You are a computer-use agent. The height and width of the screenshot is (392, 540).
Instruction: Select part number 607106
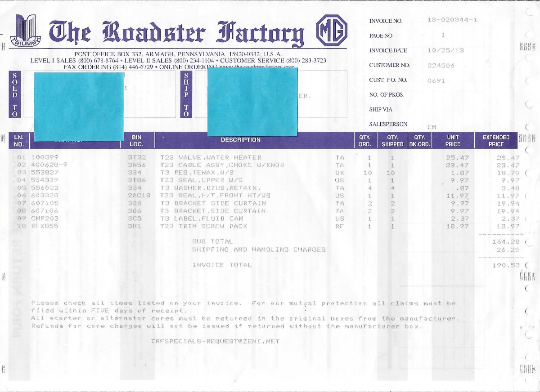[x=45, y=211]
